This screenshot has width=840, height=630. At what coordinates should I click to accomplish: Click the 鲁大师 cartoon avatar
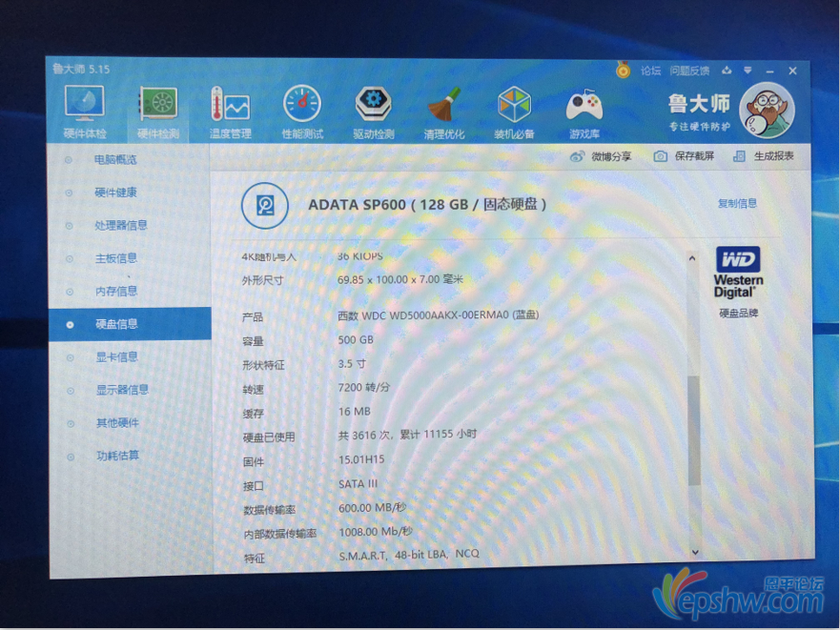[x=767, y=111]
